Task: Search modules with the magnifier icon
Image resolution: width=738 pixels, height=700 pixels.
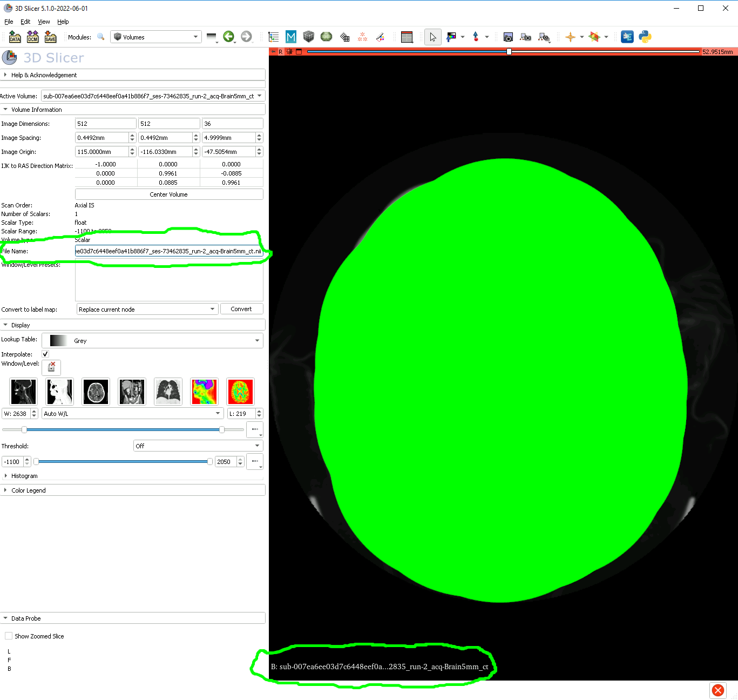Action: [101, 37]
